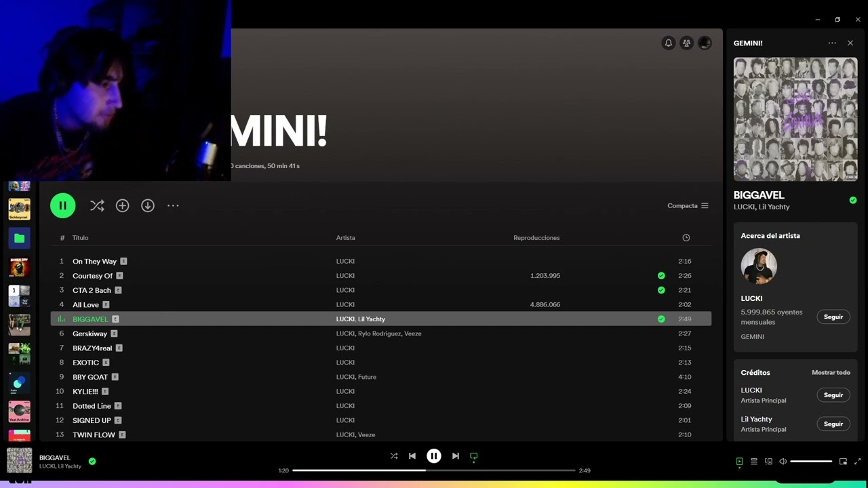868x488 pixels.
Task: Sort tracks by Título column header
Action: (x=80, y=238)
